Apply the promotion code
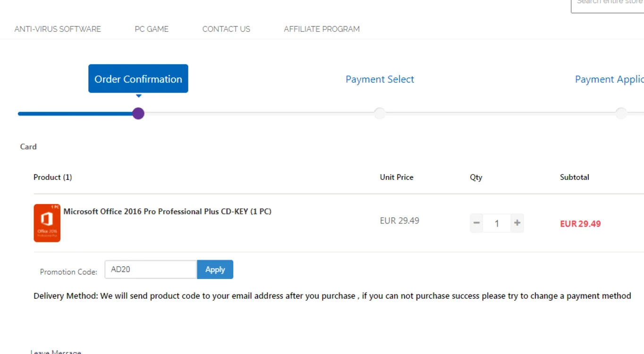The height and width of the screenshot is (354, 644). (x=215, y=270)
